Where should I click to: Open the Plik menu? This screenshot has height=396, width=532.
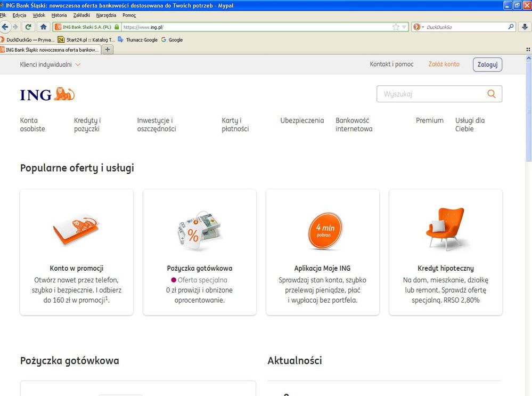pyautogui.click(x=3, y=15)
